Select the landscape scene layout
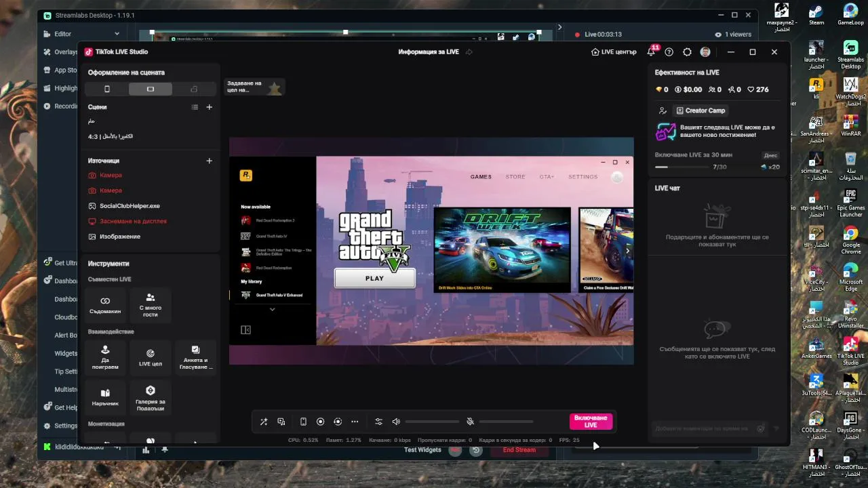The image size is (868, 488). tap(151, 89)
